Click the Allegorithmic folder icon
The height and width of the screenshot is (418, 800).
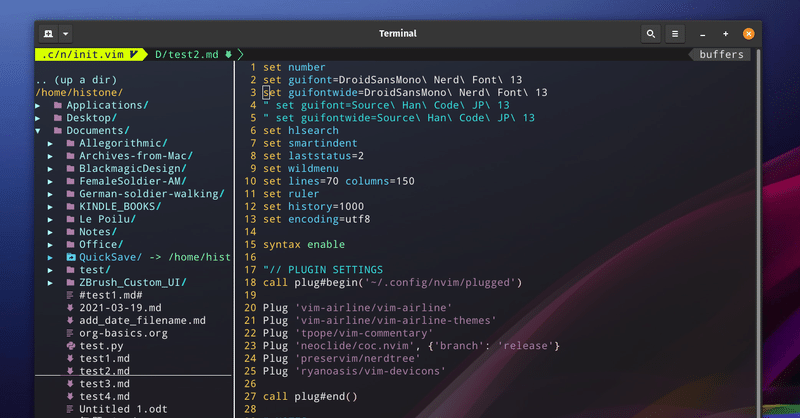(x=70, y=143)
